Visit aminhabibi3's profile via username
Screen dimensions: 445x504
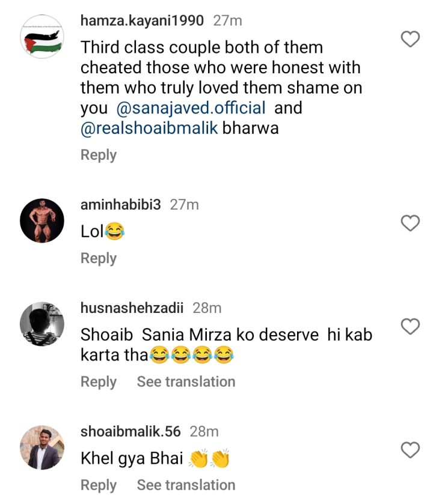click(121, 205)
